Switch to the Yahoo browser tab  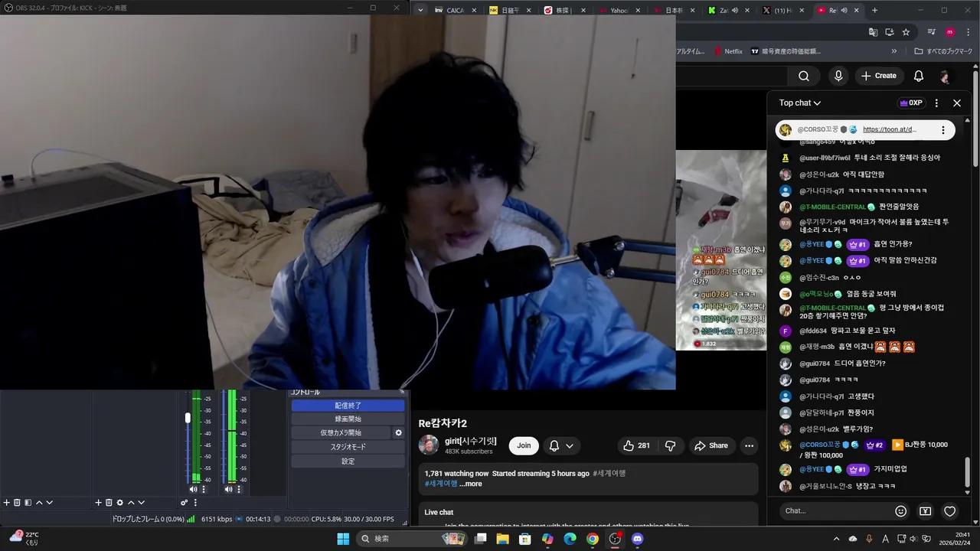tap(619, 11)
